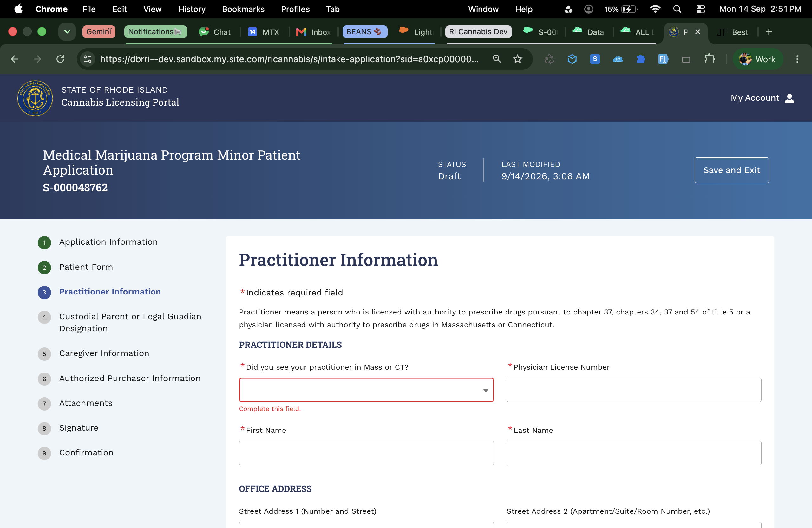Switch to the MTX calendar tab
The image size is (812, 528).
click(x=263, y=32)
